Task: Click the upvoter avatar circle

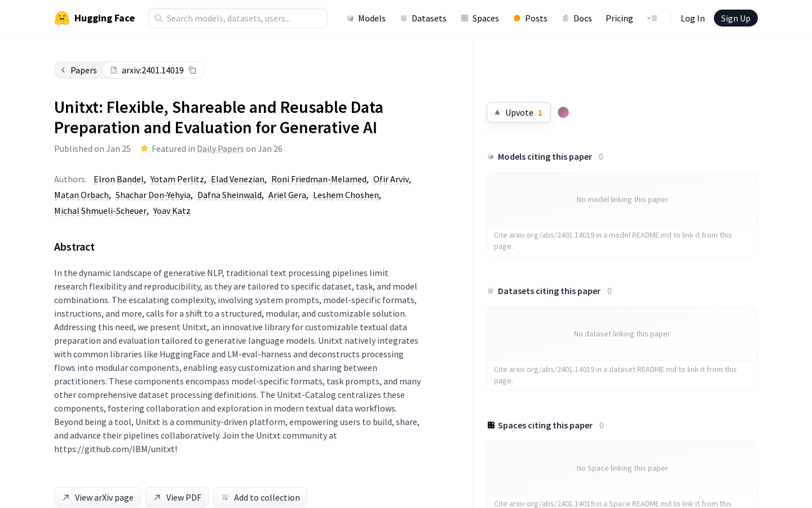Action: point(563,112)
